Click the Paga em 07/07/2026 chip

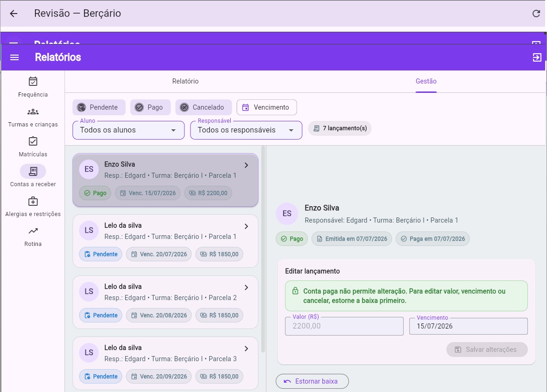click(x=433, y=239)
